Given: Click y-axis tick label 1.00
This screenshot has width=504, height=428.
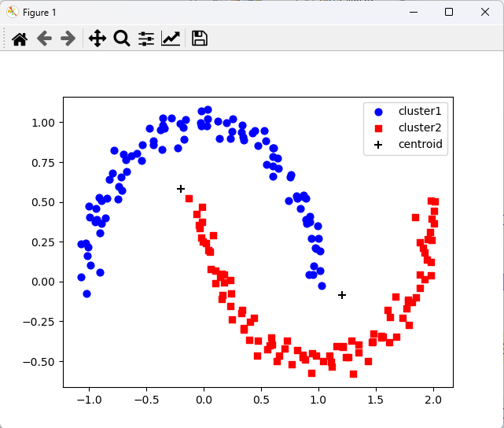Looking at the screenshot, I should click(x=43, y=123).
